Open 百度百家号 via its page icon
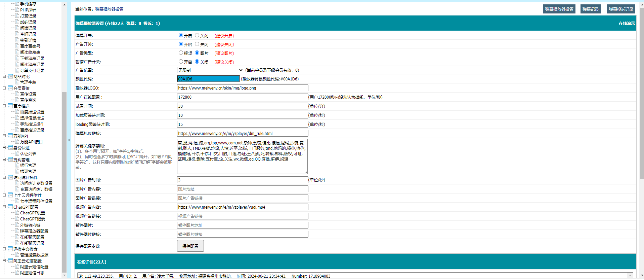The width and height of the screenshot is (644, 280). (17, 46)
